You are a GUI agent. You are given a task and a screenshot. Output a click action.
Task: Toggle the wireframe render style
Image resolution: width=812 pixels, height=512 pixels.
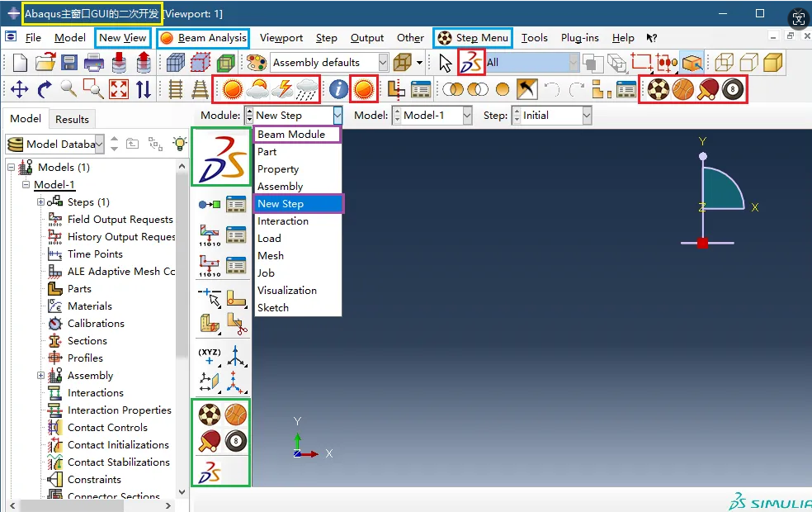724,63
